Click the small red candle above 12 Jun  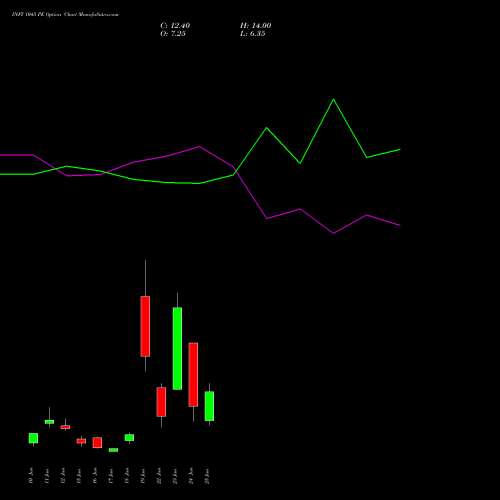point(65,427)
